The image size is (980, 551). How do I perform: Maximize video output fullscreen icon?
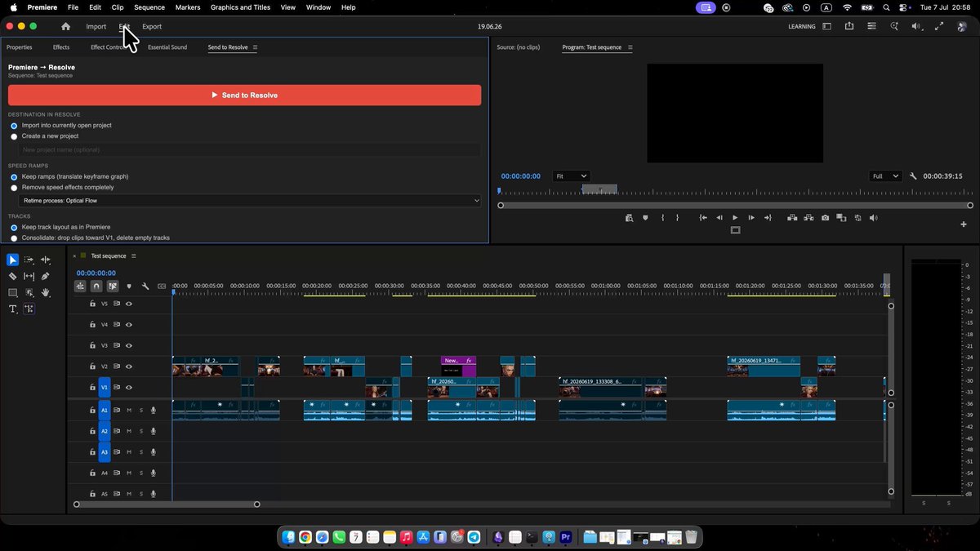click(938, 26)
